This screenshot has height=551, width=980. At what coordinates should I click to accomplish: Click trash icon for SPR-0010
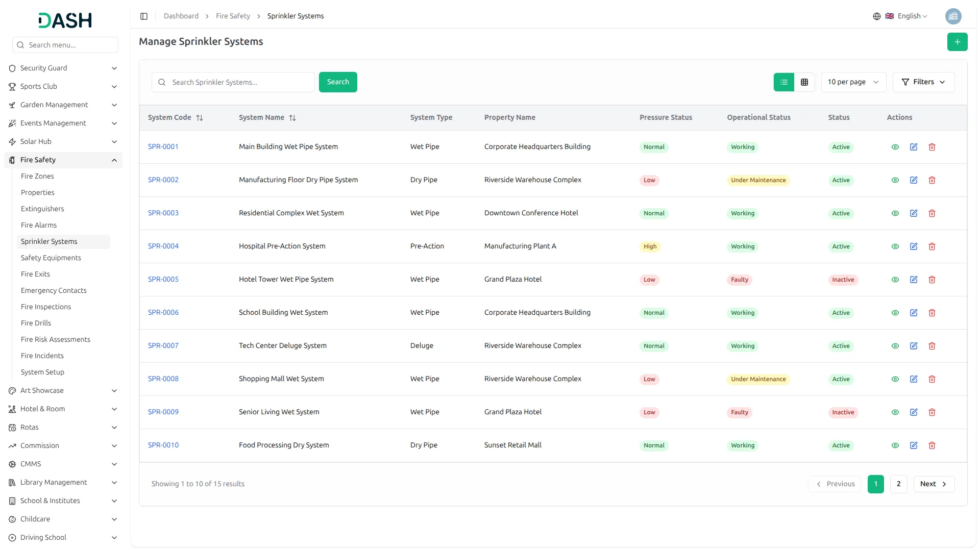[932, 445]
